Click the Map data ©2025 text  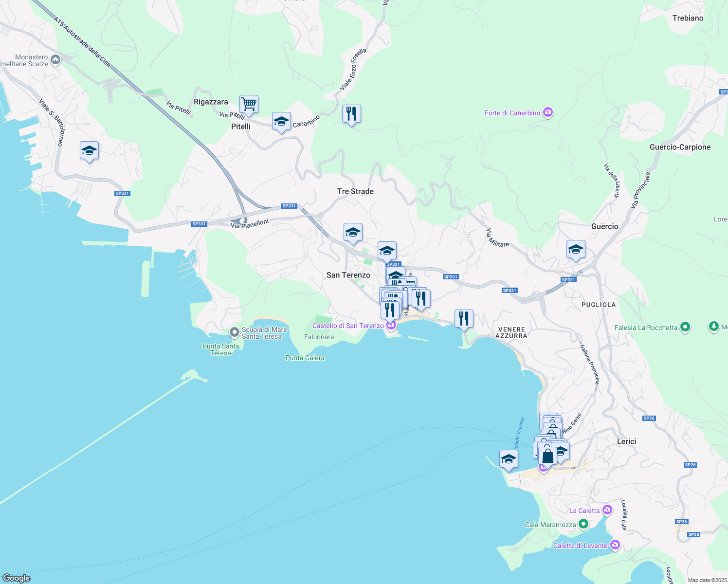[707, 580]
